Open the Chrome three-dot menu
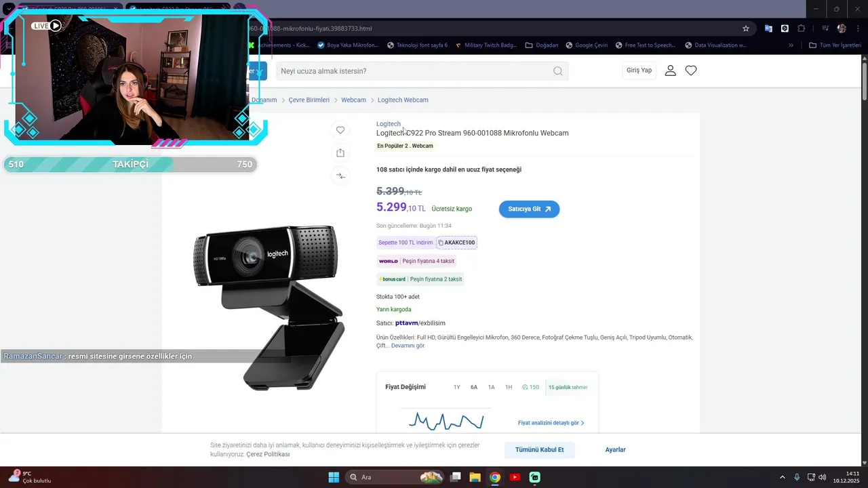868x488 pixels. (x=858, y=28)
